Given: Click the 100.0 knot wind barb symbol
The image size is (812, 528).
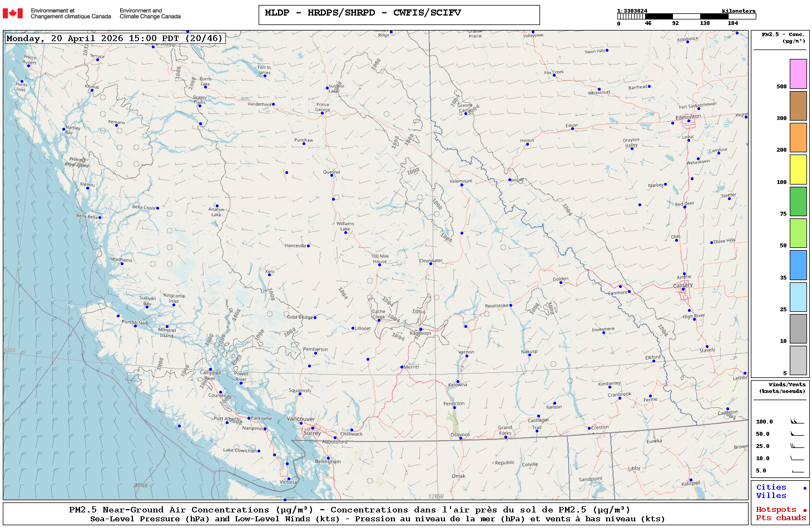Looking at the screenshot, I should tap(796, 422).
